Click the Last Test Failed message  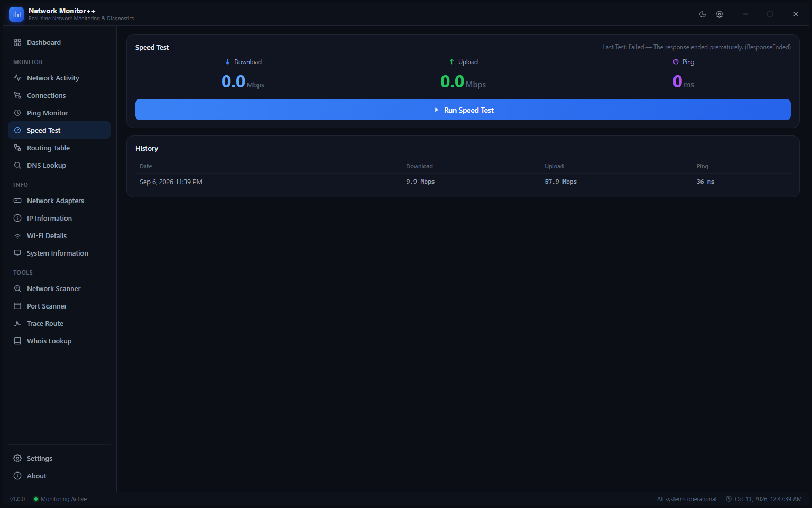[697, 47]
